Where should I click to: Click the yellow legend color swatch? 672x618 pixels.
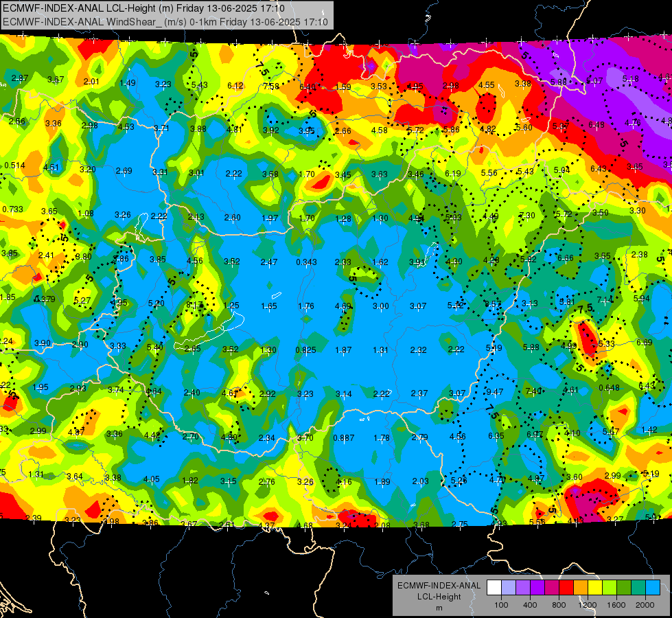pyautogui.click(x=595, y=588)
